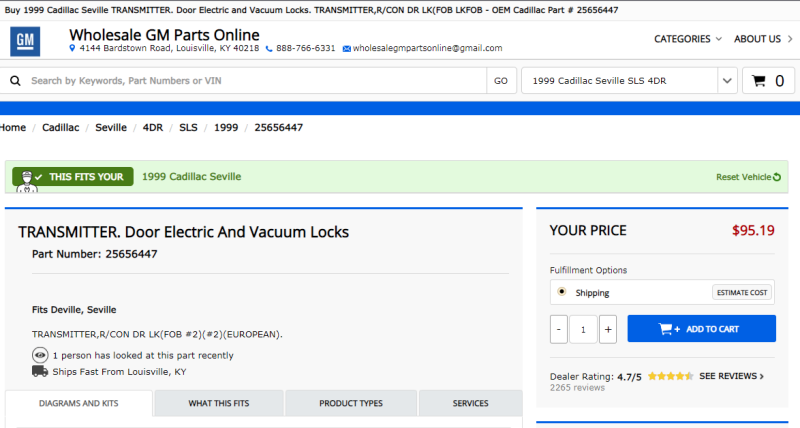Click the eye icon for recent views
800x428 pixels.
(x=40, y=355)
